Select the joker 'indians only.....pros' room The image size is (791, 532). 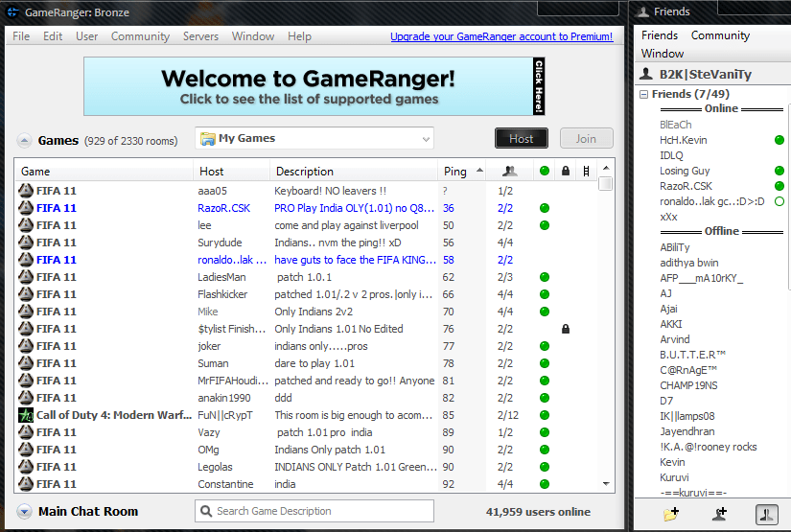tap(306, 346)
